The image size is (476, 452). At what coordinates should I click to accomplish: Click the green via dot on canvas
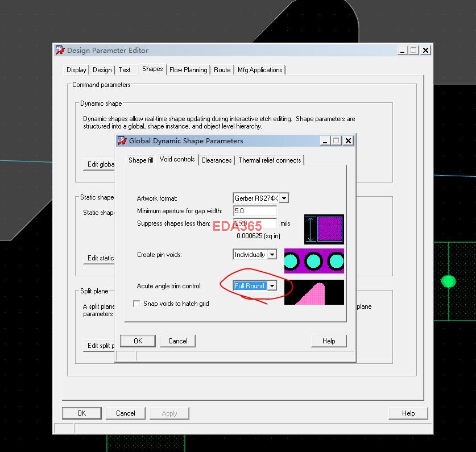448,281
